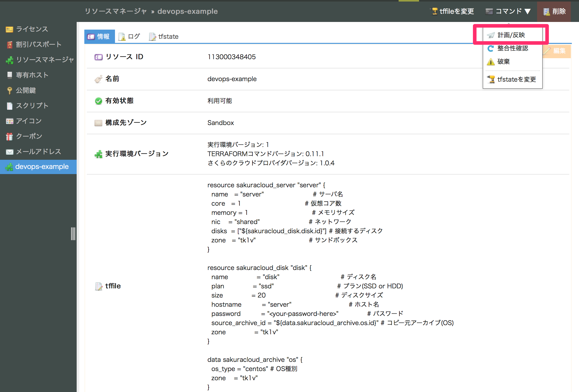Click the os_type = "centos" line
This screenshot has width=579, height=392.
point(254,369)
